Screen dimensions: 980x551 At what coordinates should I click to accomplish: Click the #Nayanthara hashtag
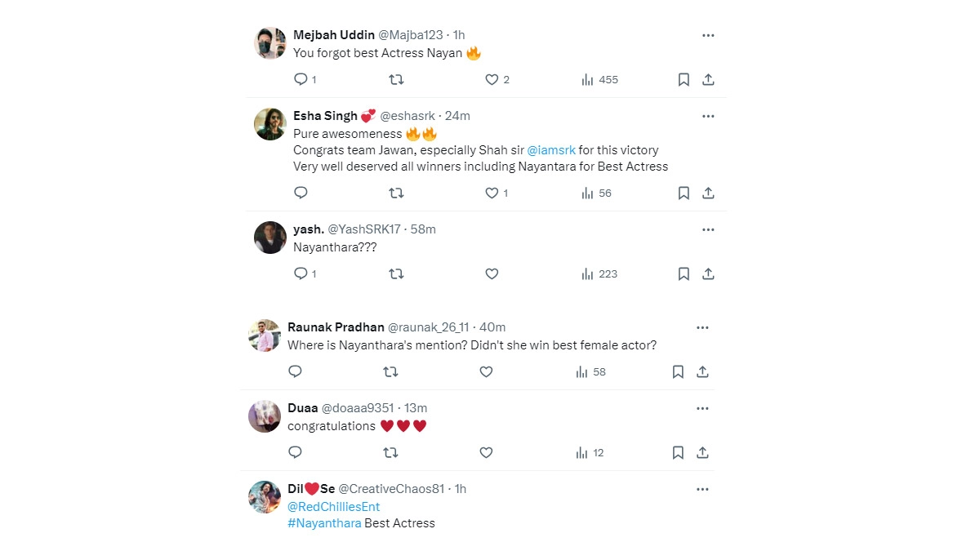(324, 523)
